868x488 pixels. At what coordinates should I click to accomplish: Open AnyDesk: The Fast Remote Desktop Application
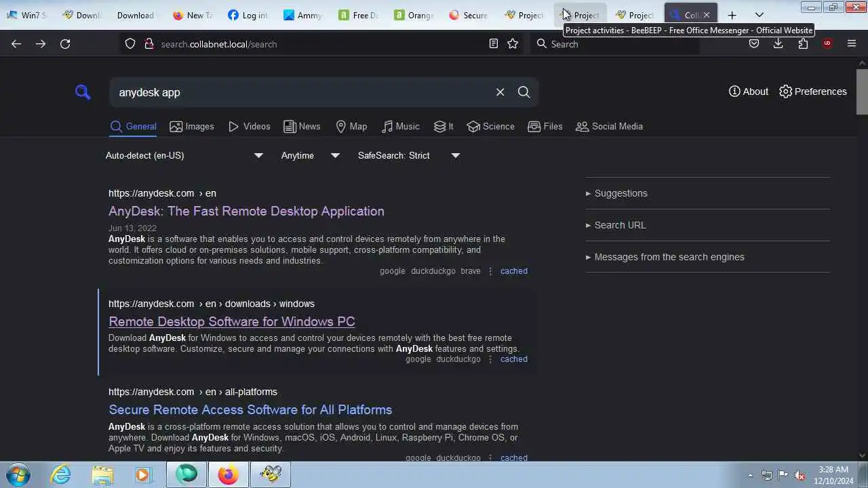246,211
